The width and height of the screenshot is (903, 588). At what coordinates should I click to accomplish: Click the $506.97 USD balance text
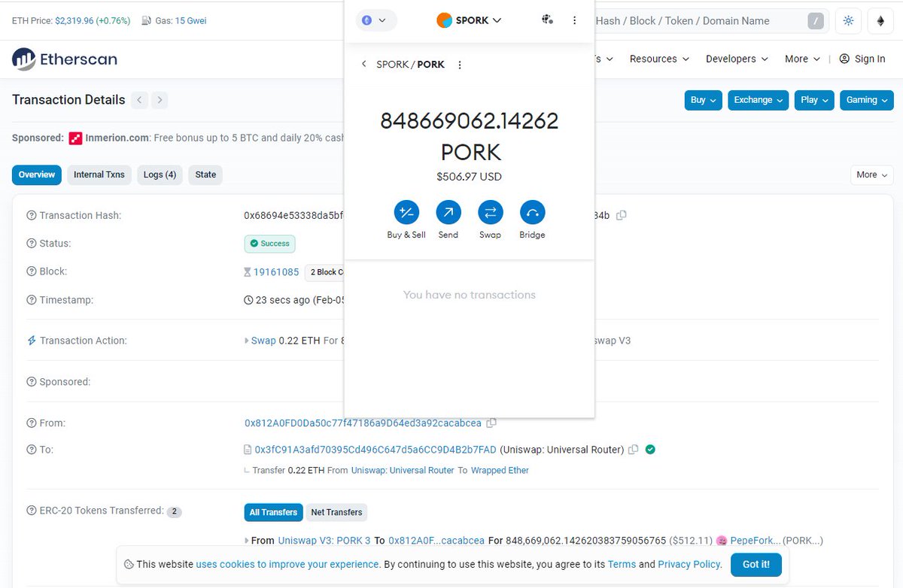(469, 177)
